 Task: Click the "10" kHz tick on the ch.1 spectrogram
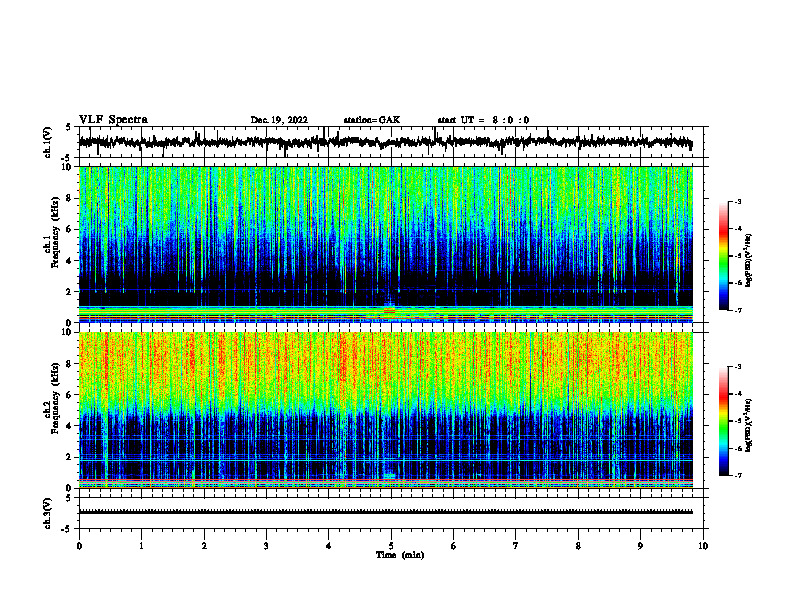(68, 167)
